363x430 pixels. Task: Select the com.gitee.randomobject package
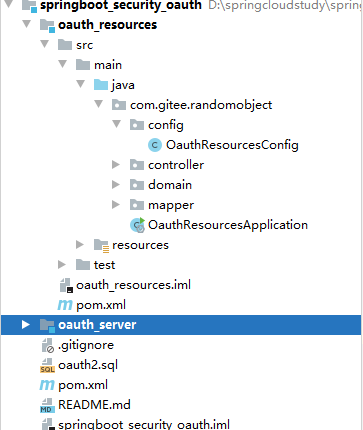pyautogui.click(x=201, y=105)
